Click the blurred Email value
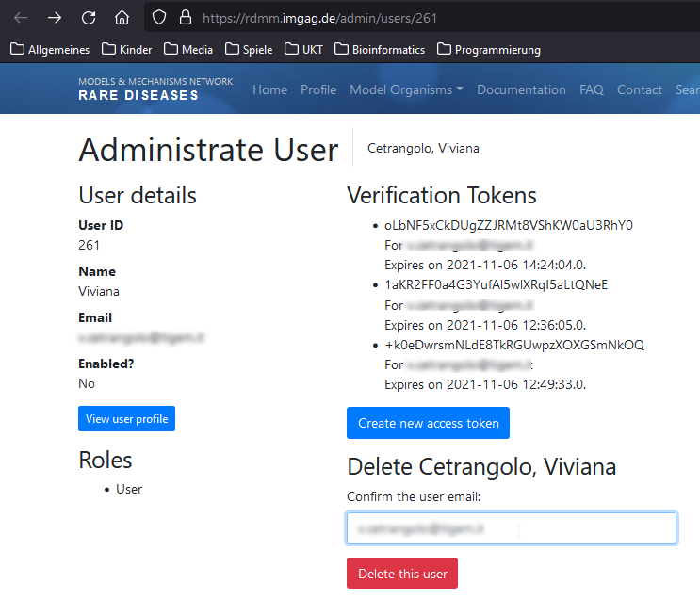700x615 pixels. click(x=141, y=337)
